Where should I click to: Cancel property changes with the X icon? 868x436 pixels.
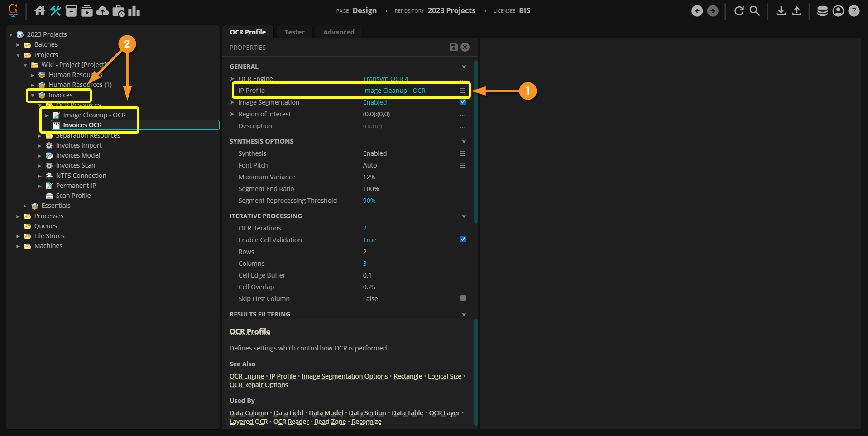pyautogui.click(x=465, y=47)
